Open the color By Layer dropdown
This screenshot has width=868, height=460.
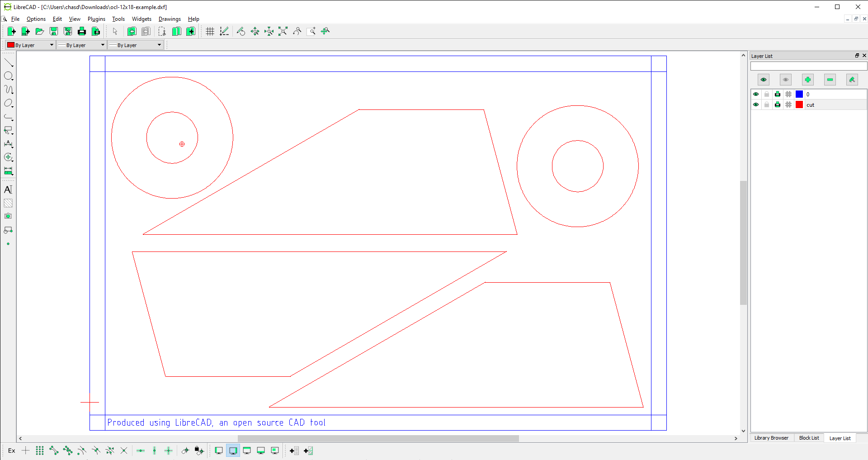pyautogui.click(x=30, y=45)
